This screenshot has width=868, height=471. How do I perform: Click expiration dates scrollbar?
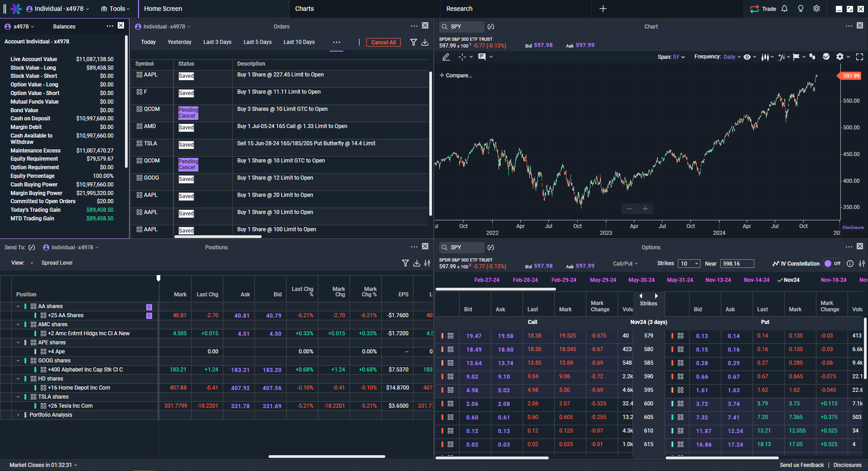(x=495, y=289)
